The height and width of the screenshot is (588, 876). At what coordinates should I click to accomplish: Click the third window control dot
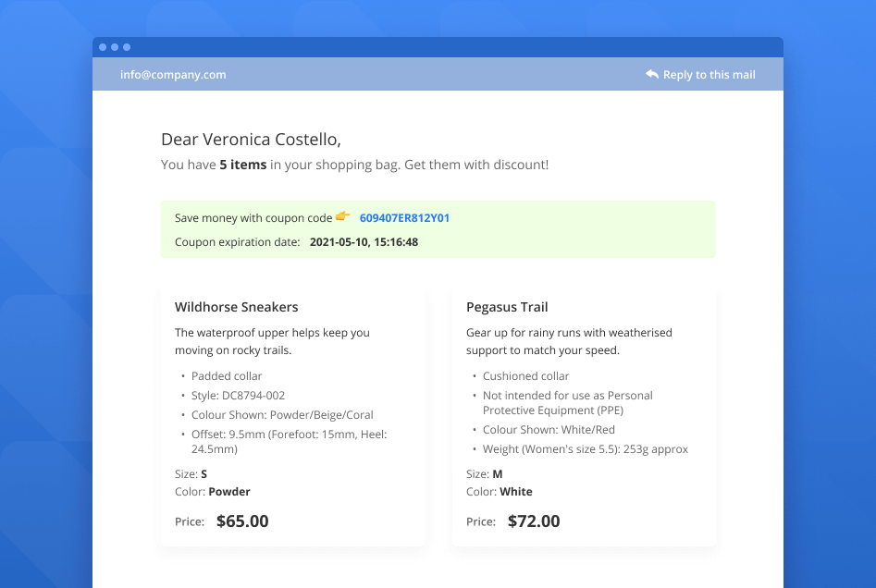(127, 47)
